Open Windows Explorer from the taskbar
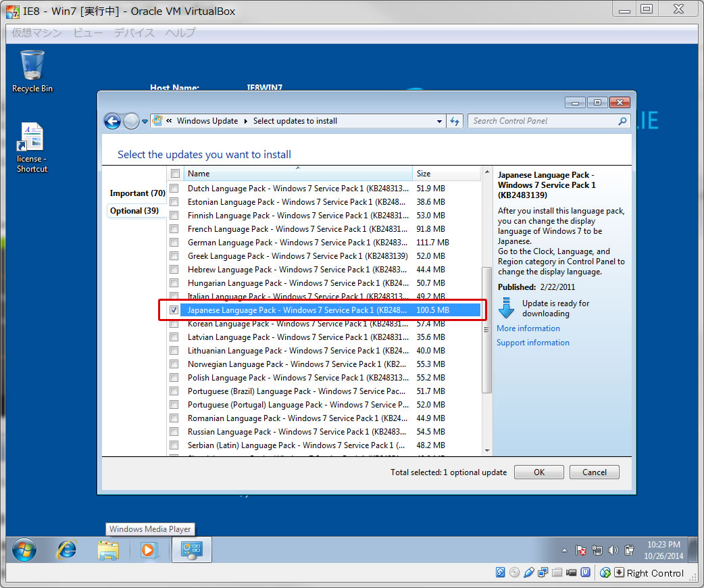 pos(108,550)
